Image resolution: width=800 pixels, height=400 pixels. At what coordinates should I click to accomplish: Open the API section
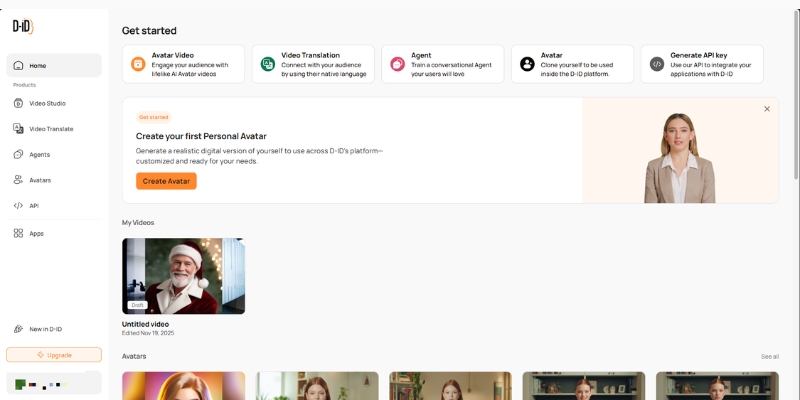pyautogui.click(x=33, y=206)
